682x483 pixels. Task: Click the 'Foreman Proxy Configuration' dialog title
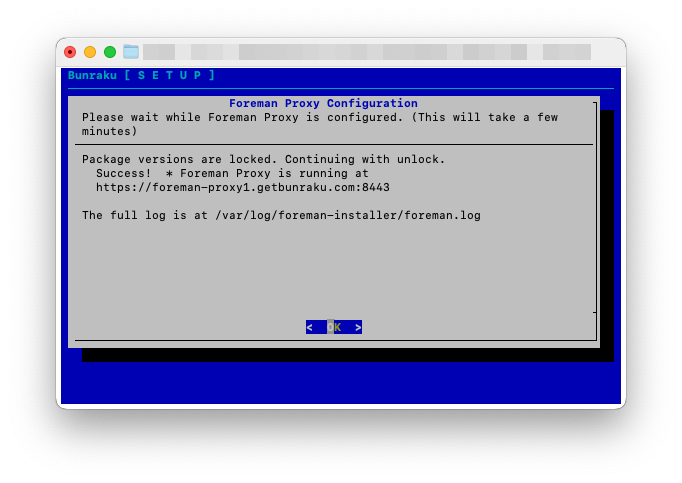click(323, 103)
